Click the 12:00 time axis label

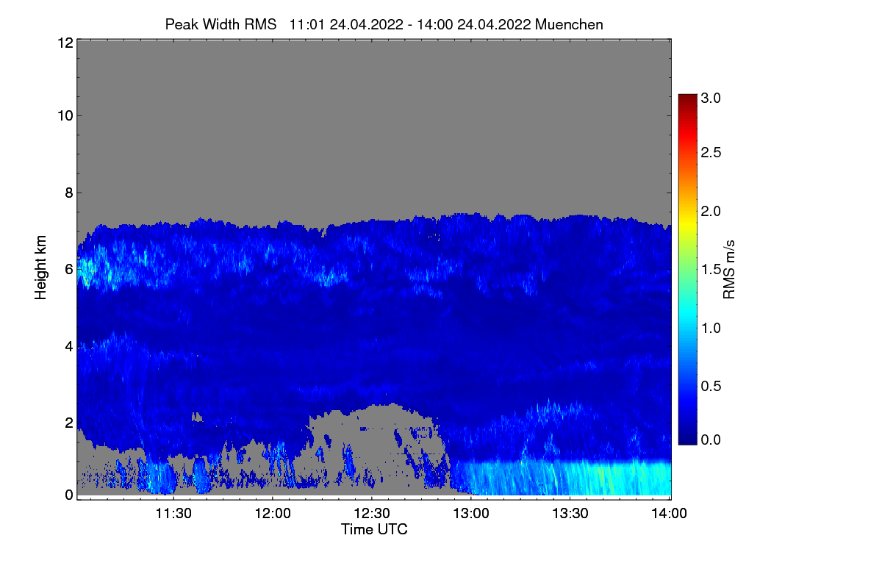pos(273,514)
